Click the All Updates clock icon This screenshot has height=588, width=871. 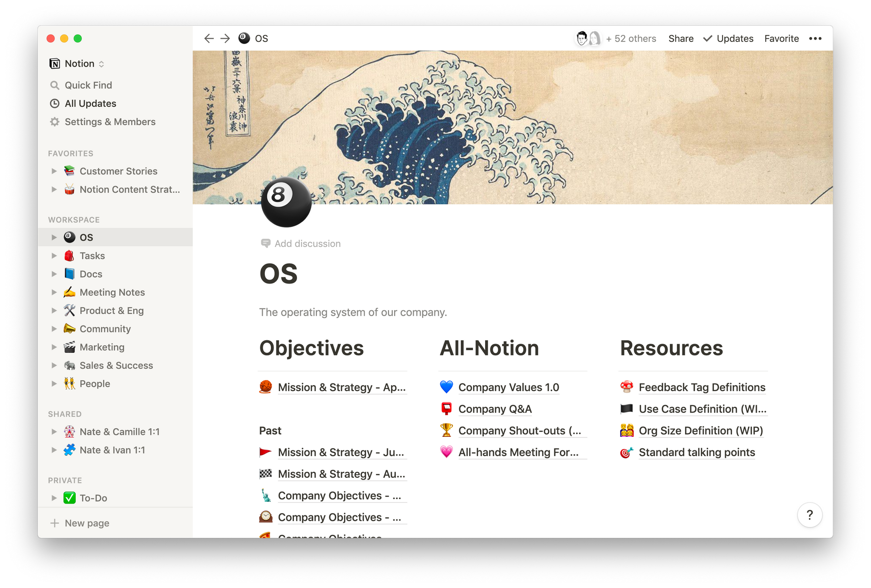tap(54, 103)
